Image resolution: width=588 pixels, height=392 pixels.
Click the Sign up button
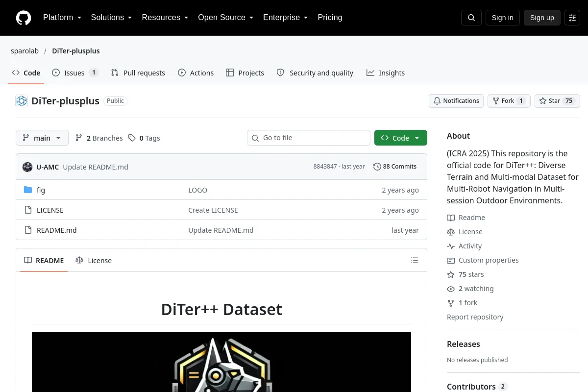coord(542,18)
